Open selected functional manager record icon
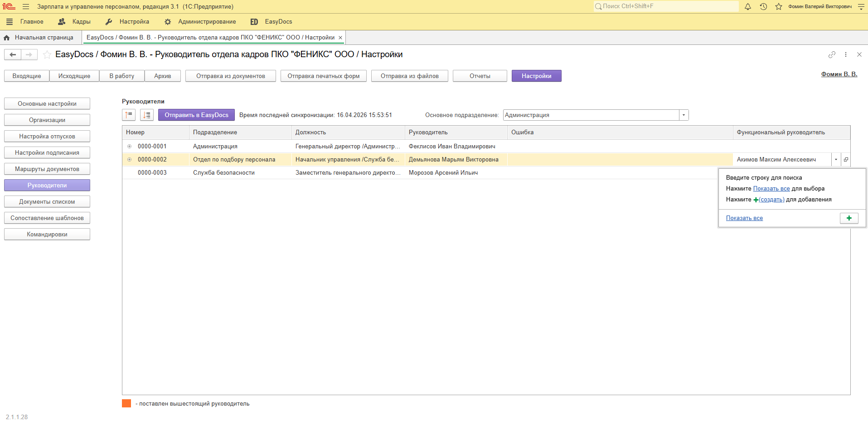Viewport: 868px width, 426px height. [x=846, y=160]
